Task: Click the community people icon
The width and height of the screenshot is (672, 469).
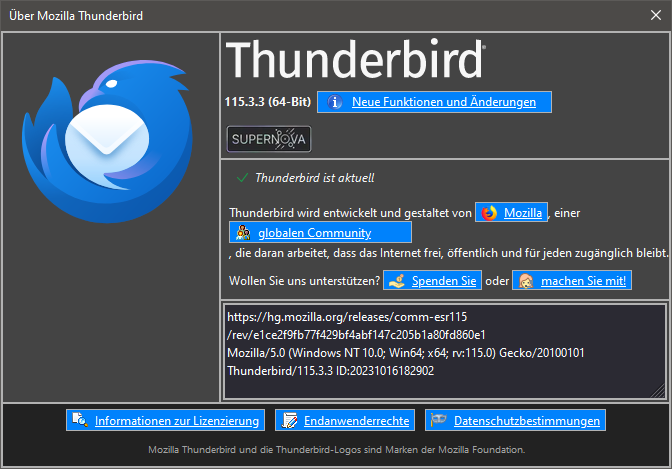Action: coord(243,232)
